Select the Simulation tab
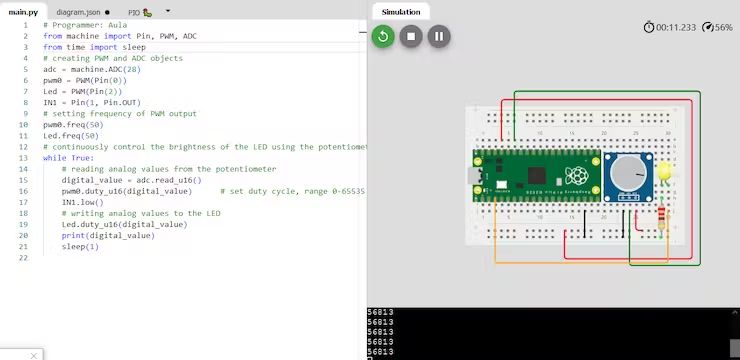Screen dimensions: 740x360 click(401, 12)
